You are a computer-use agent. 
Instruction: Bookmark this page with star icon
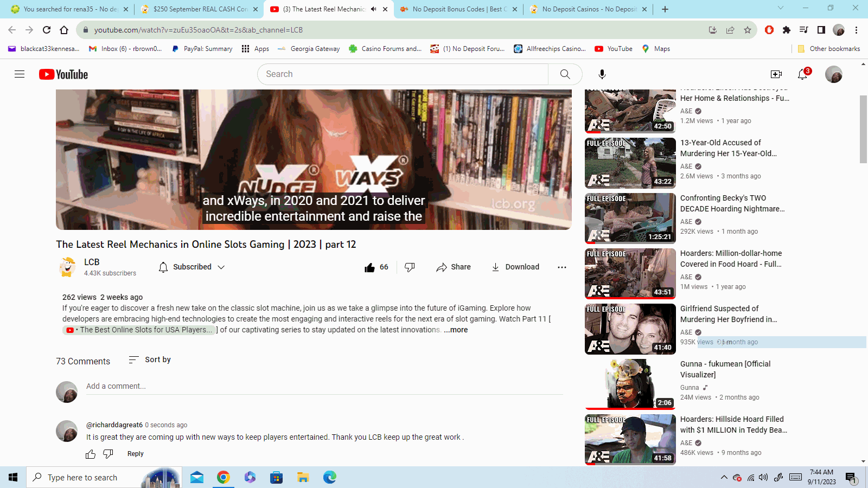click(x=748, y=30)
